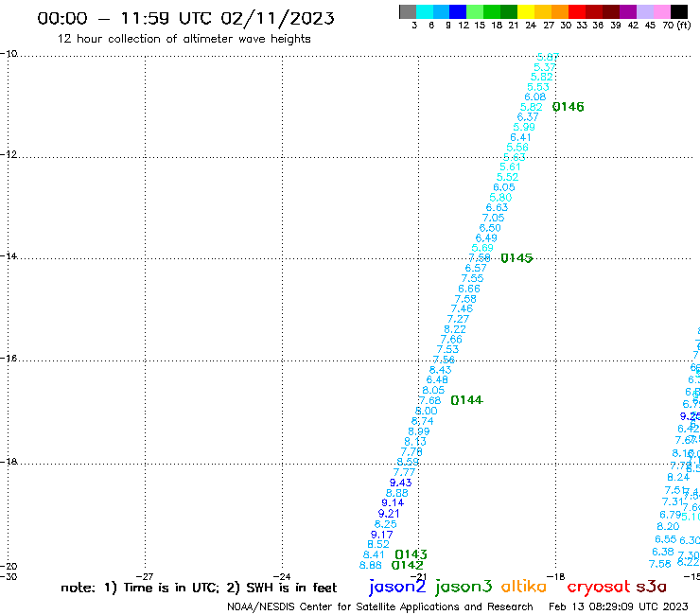
Task: Click the 5.69 wave height value
Action: click(482, 248)
